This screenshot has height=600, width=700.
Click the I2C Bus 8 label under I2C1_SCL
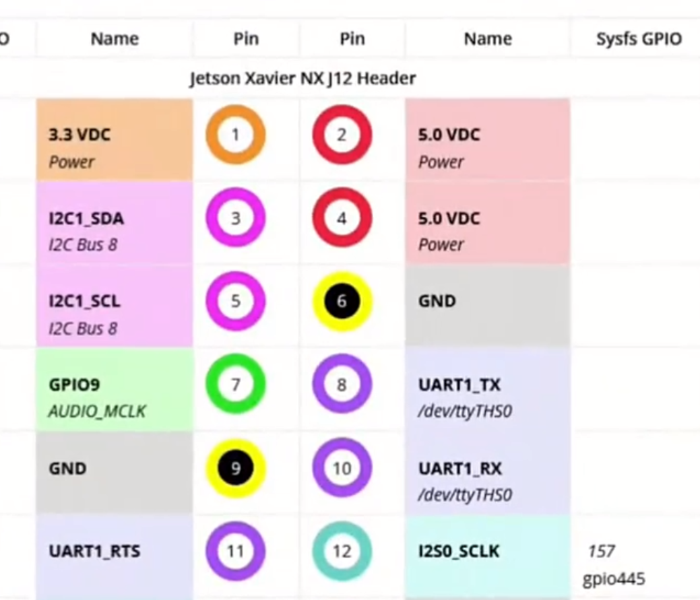coord(83,329)
